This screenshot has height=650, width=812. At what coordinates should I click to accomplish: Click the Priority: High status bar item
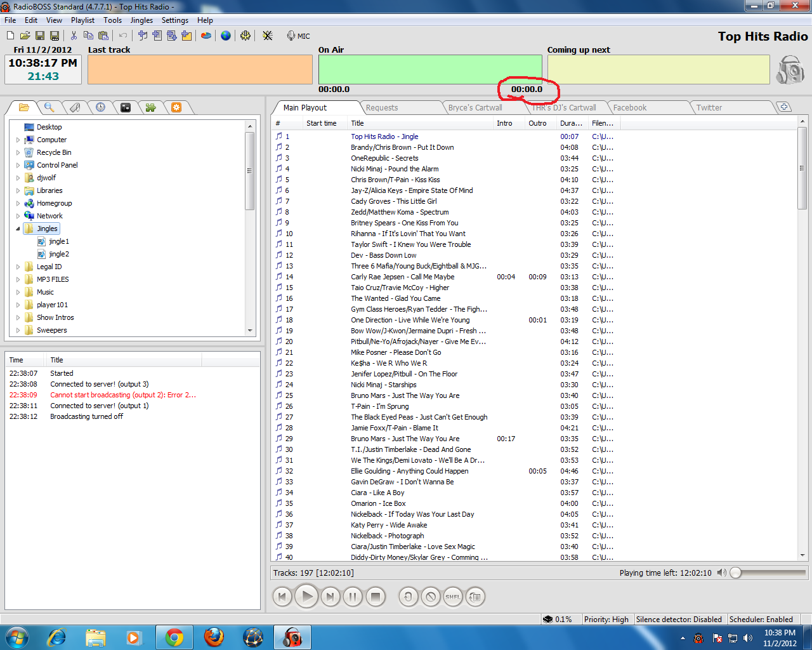(x=606, y=620)
